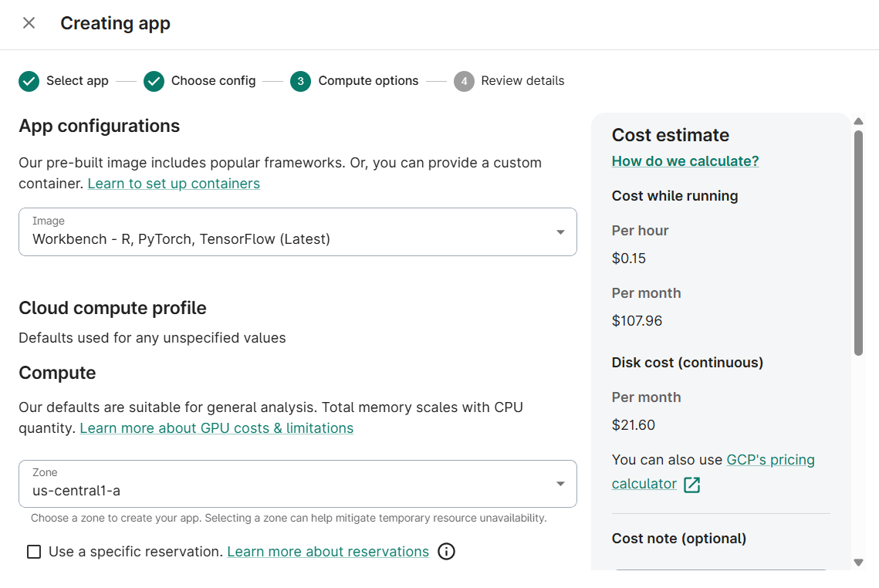Click the cost panel scrollbar thumb
This screenshot has height=588, width=879.
point(858,243)
